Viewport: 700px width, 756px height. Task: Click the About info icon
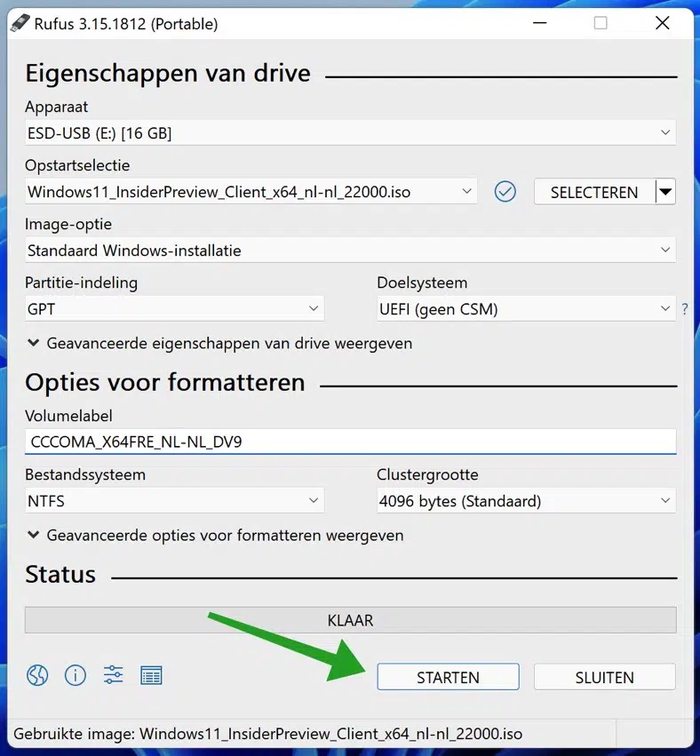point(76,675)
